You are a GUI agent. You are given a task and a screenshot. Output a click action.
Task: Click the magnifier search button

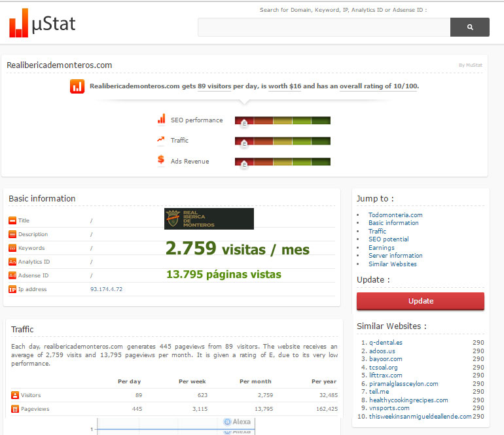(x=469, y=27)
